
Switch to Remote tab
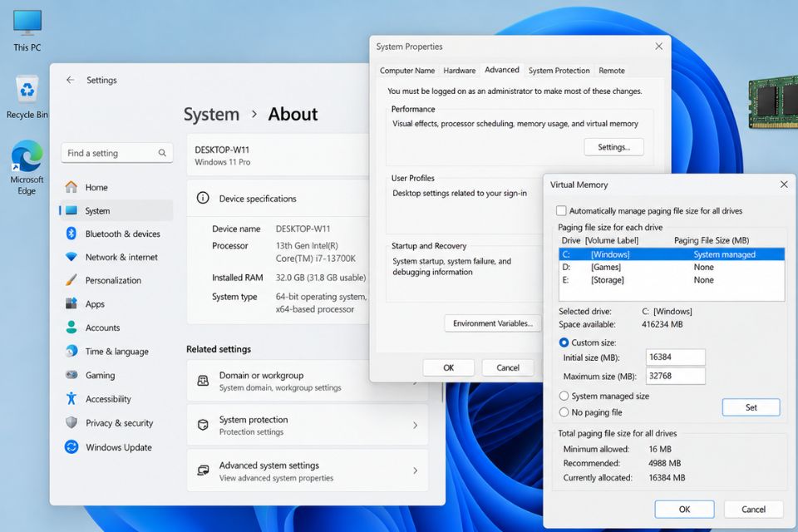[x=612, y=71]
